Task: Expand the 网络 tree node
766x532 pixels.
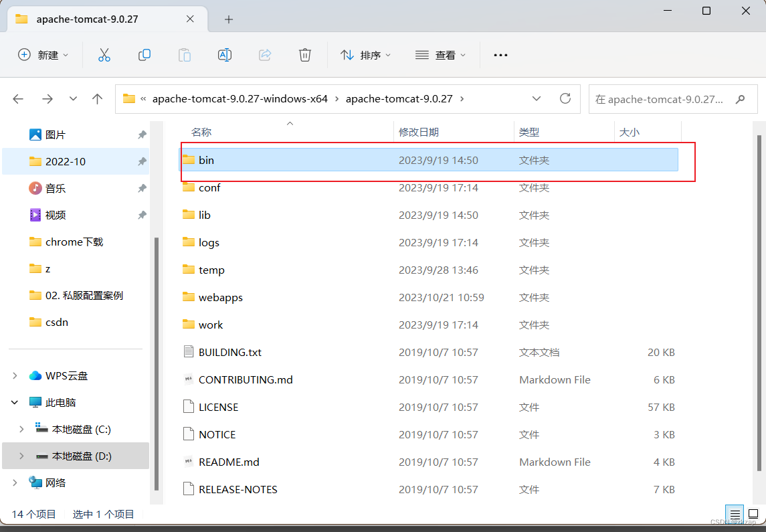Action: tap(15, 483)
